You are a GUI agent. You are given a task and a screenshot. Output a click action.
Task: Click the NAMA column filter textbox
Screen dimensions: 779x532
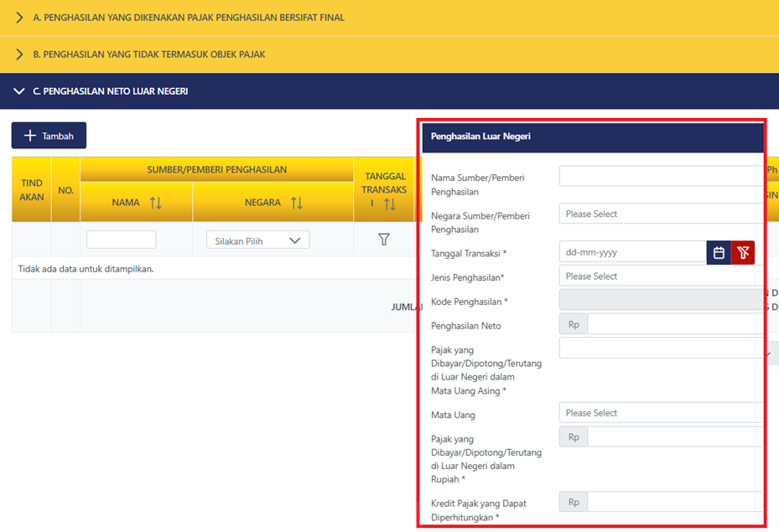click(121, 240)
